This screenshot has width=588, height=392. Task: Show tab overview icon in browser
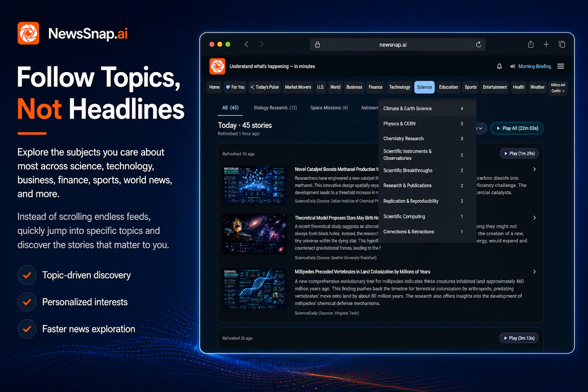pos(562,44)
